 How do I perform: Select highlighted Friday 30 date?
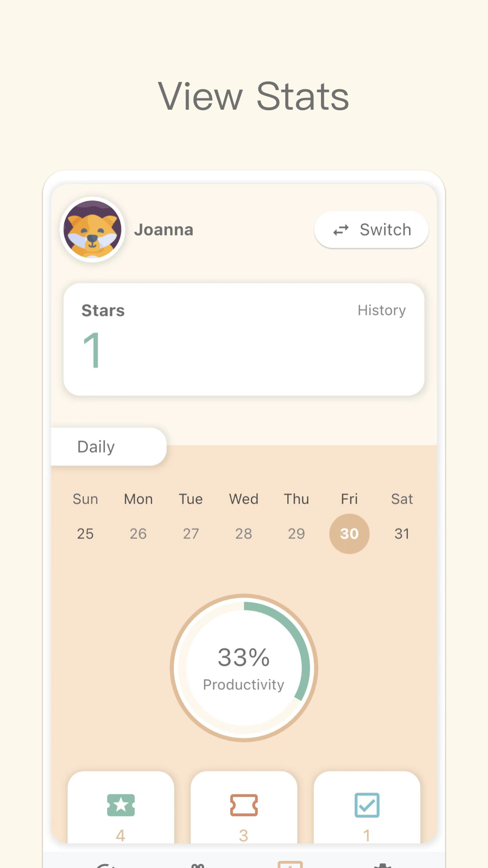coord(349,534)
